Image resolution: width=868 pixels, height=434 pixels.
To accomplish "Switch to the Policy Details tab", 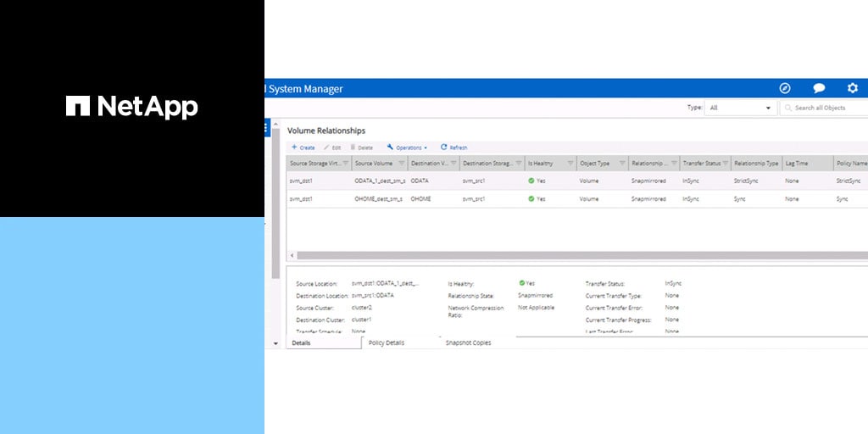I will [x=387, y=342].
